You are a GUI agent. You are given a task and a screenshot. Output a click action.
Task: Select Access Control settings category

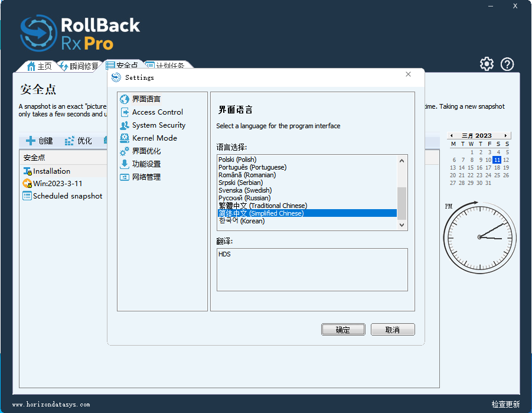click(158, 112)
